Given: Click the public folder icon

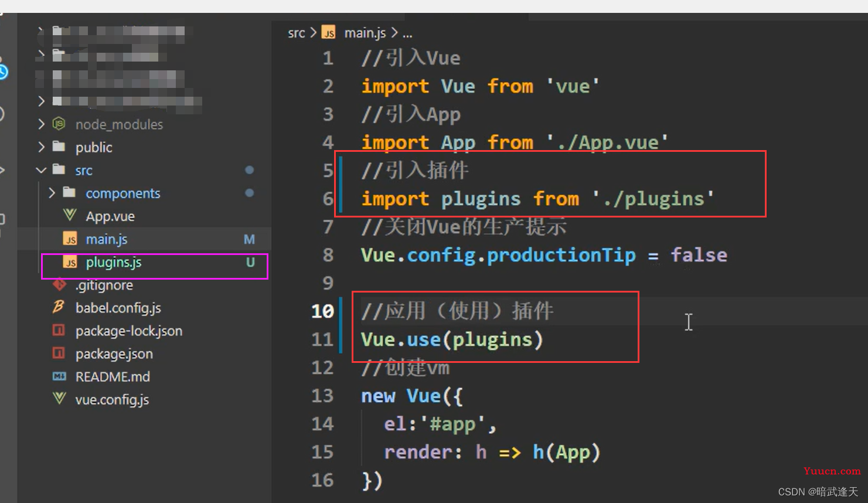Looking at the screenshot, I should pyautogui.click(x=59, y=146).
